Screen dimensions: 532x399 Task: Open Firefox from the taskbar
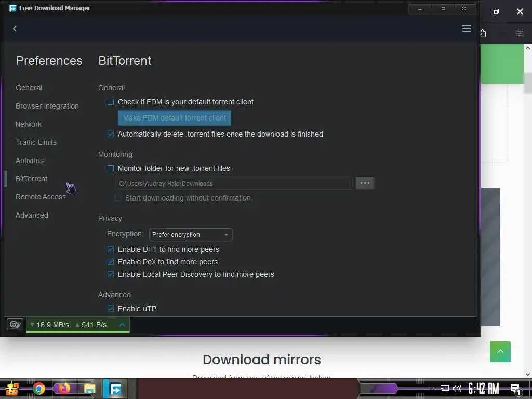64,389
